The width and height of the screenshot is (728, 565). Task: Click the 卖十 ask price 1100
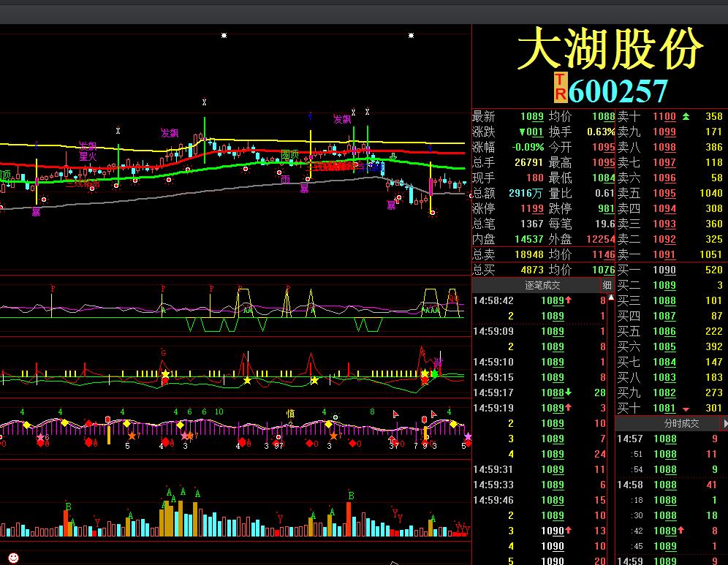tap(664, 116)
